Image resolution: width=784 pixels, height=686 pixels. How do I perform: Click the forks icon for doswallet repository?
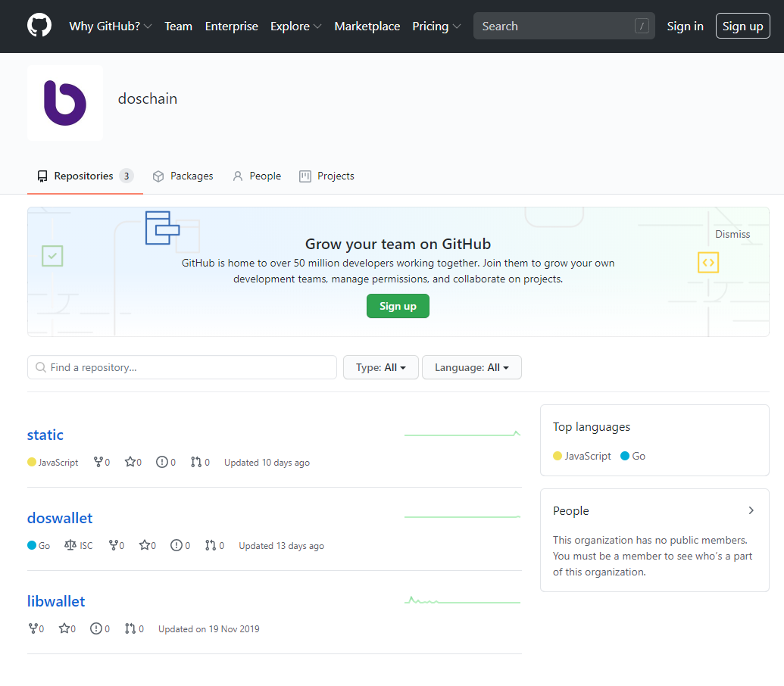114,545
